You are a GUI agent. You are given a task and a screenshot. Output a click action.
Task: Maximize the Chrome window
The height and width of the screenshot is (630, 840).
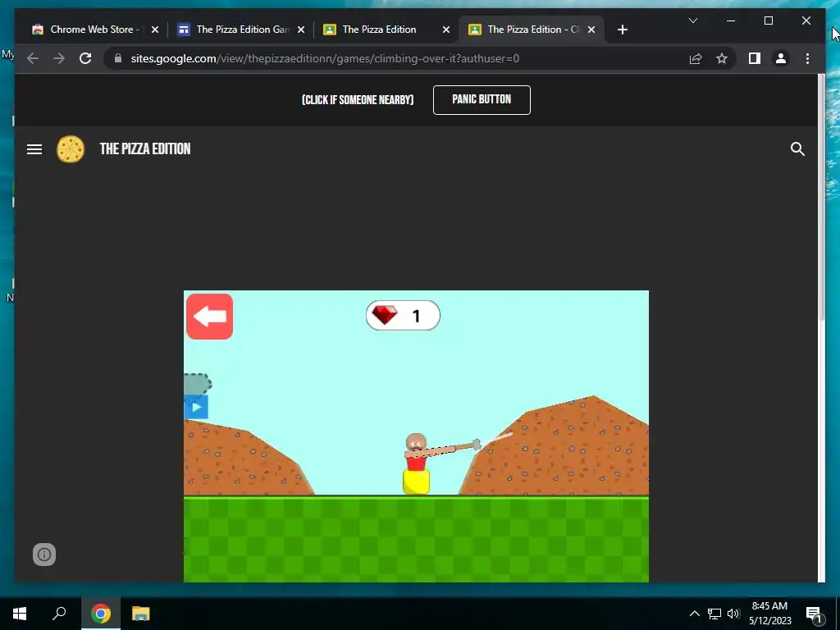pyautogui.click(x=768, y=21)
